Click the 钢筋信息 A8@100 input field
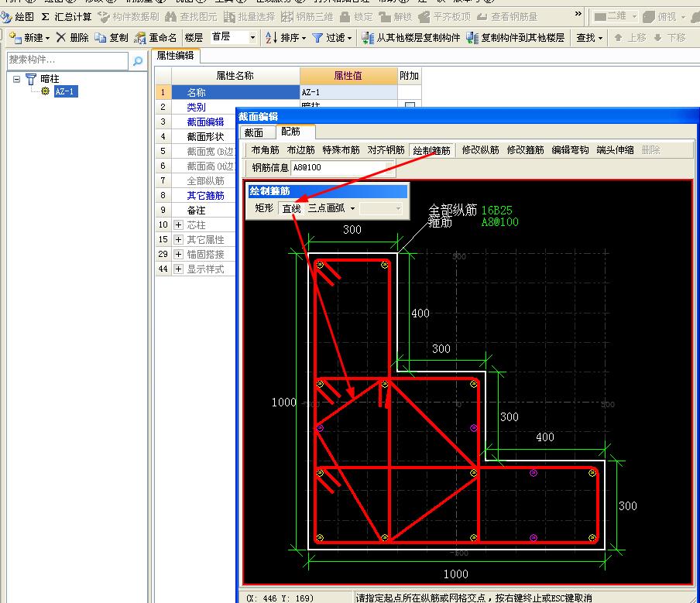The height and width of the screenshot is (603, 700). click(x=342, y=167)
